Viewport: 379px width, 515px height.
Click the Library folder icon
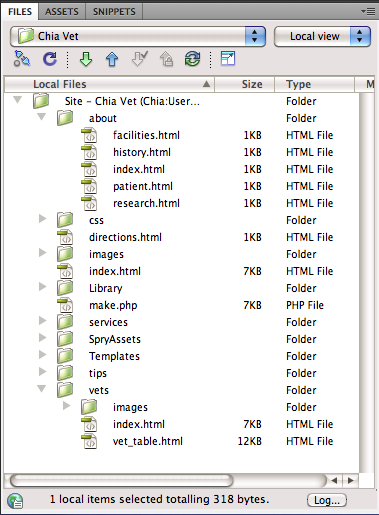(65, 288)
